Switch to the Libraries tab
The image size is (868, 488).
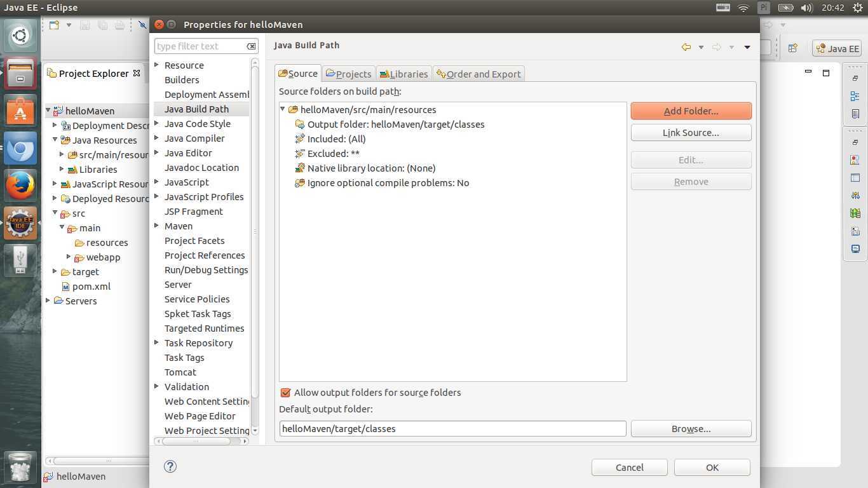click(x=403, y=74)
